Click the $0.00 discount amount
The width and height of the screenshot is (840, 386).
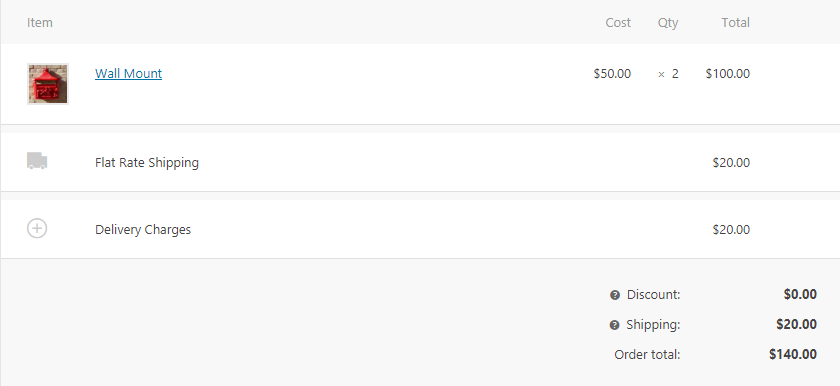pos(800,294)
